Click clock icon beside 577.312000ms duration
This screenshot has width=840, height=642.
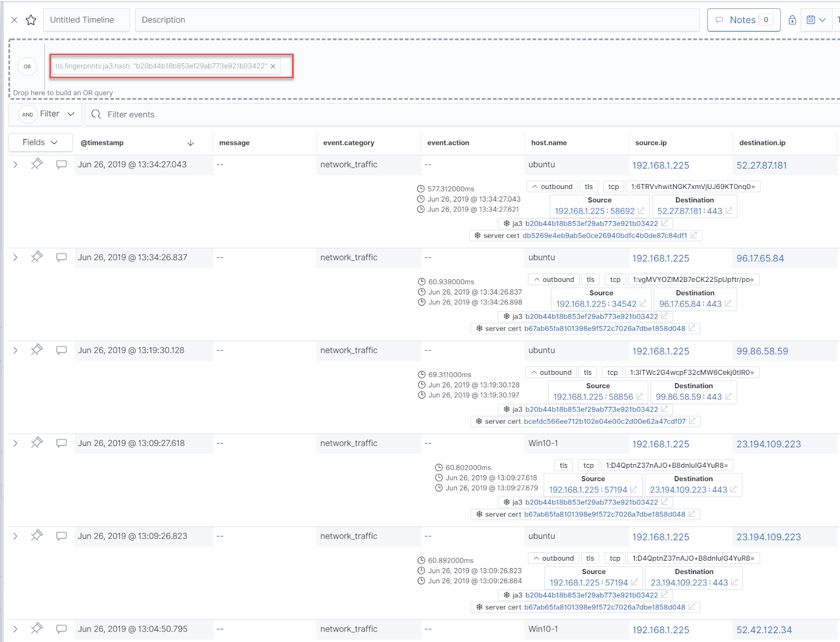click(421, 189)
